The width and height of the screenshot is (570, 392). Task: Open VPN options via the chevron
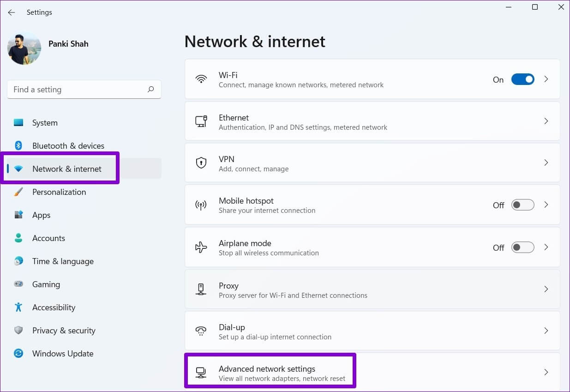[x=546, y=163]
